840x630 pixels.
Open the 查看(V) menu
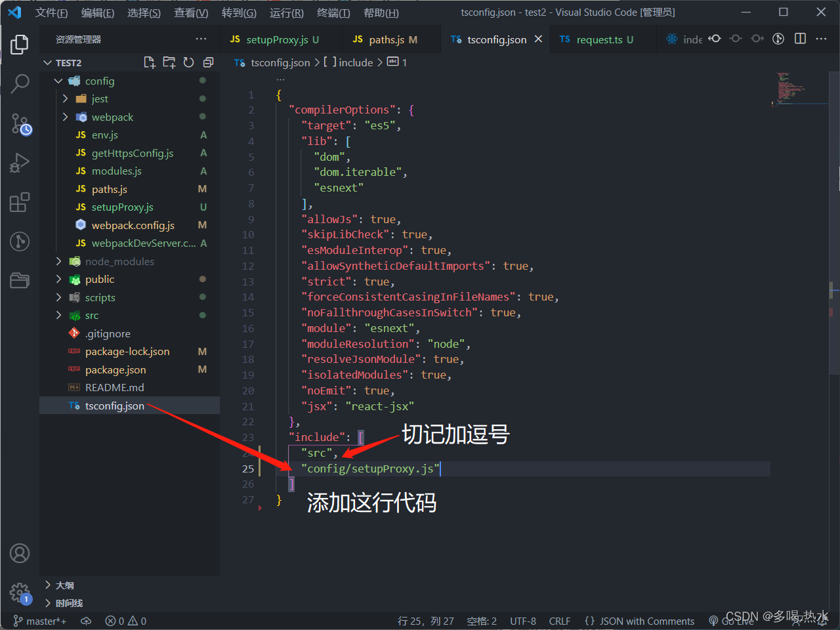pos(192,12)
